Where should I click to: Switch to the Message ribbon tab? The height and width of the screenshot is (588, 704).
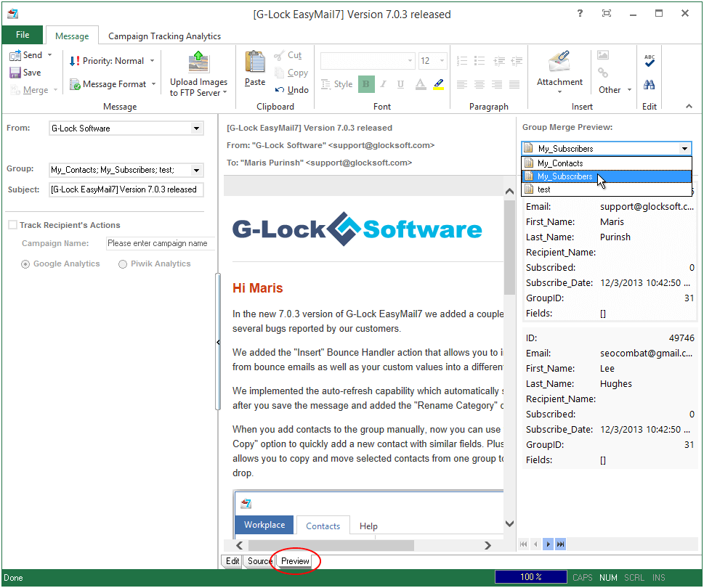pyautogui.click(x=72, y=36)
